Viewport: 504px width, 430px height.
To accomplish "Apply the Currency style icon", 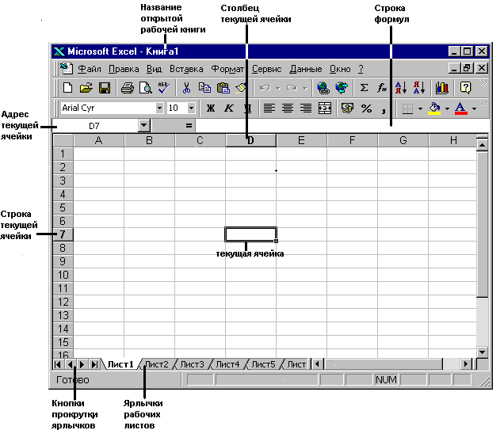I will tap(347, 108).
